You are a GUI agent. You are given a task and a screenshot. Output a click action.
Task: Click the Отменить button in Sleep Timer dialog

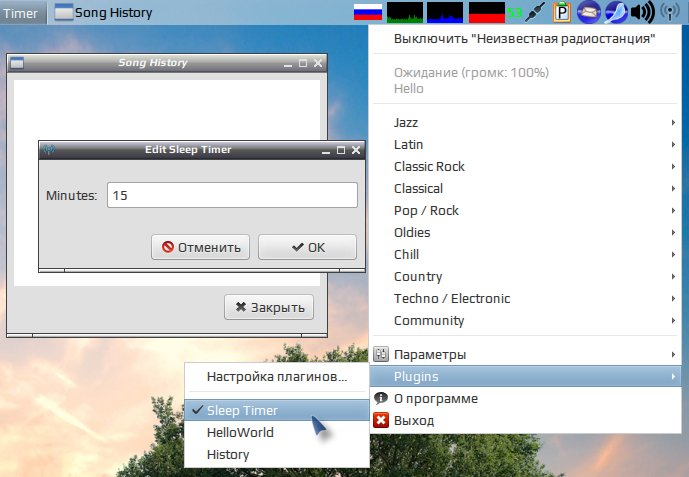pos(200,247)
